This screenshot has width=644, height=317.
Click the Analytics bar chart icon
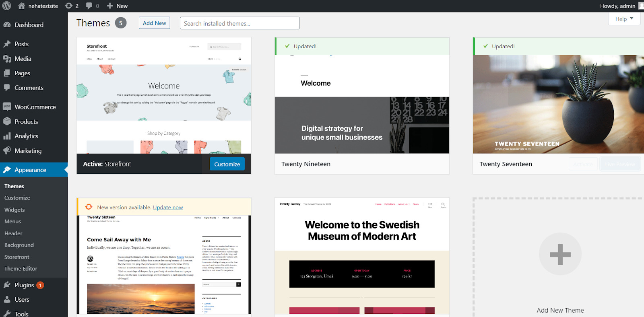[7, 136]
